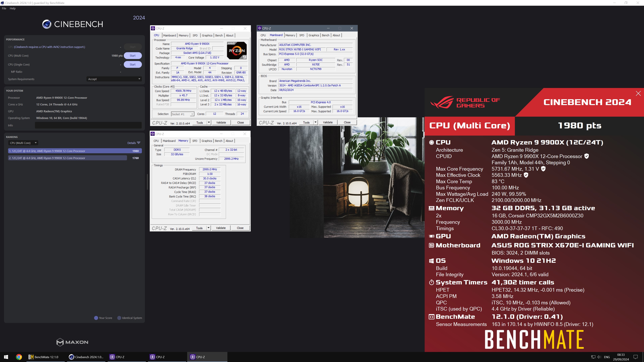
Task: Expand Tools arrow in CPU-Z Memory window
Action: coord(209,228)
